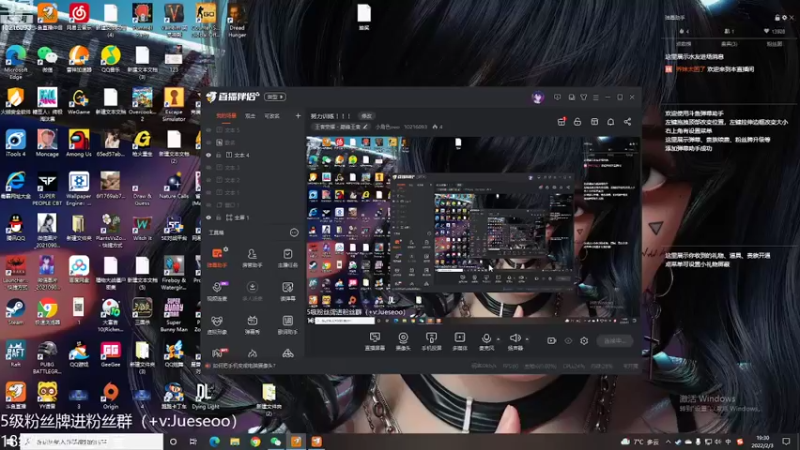Select the orange highlighted scene tab

[x=226, y=116]
